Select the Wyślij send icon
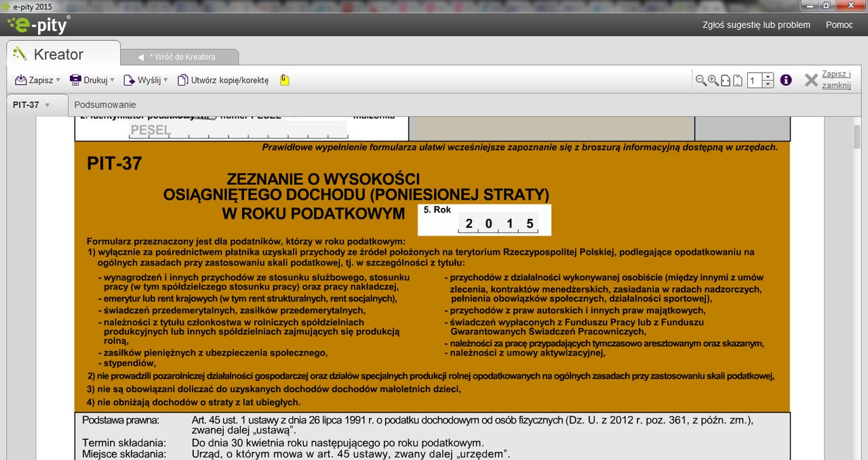The height and width of the screenshot is (460, 868). tap(128, 79)
